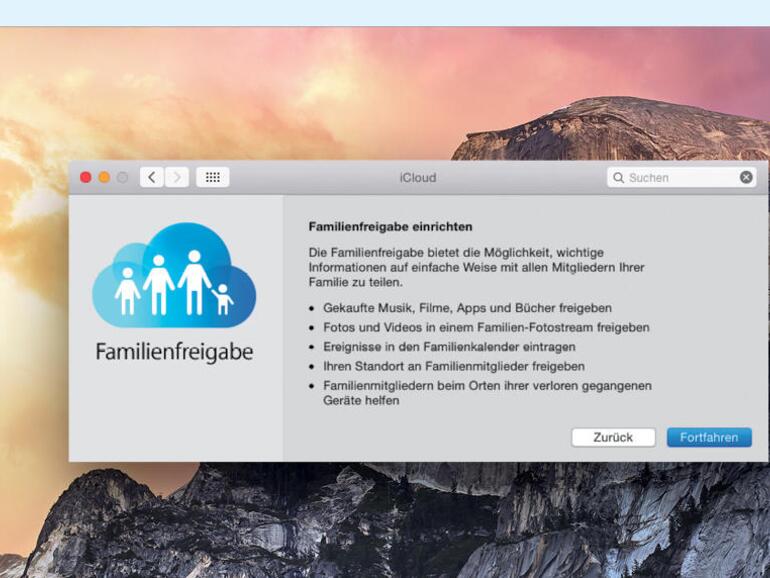Minimize the iCloud window with the yellow button

104,177
